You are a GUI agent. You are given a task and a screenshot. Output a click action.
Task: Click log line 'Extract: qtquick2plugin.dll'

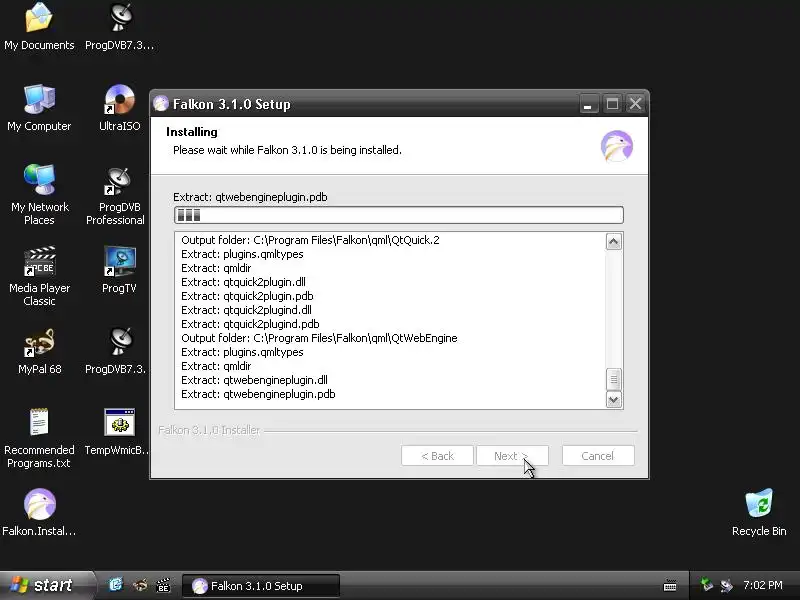click(x=243, y=282)
